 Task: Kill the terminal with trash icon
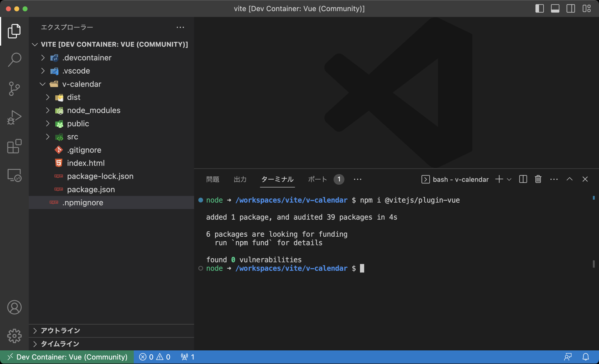point(538,179)
